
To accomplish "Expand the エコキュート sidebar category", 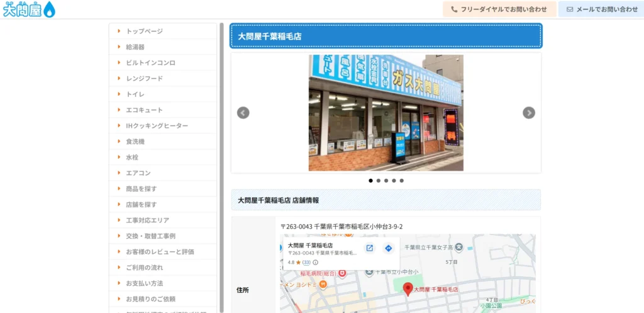I will tap(144, 110).
